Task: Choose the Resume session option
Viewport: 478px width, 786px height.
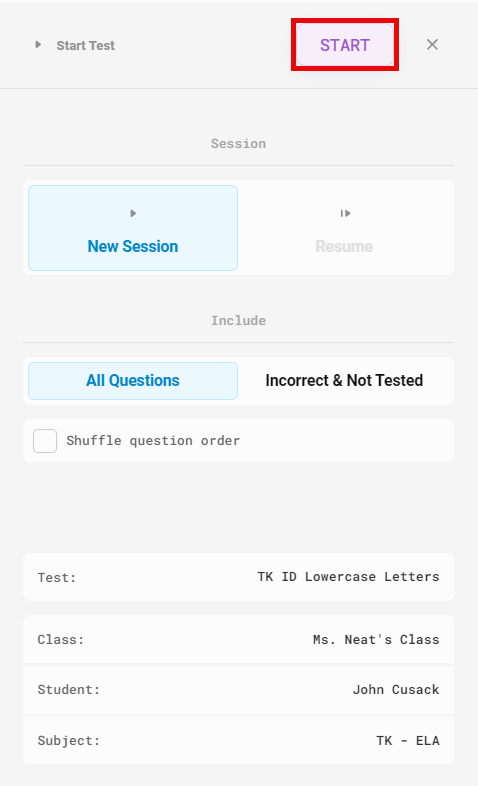Action: [344, 228]
